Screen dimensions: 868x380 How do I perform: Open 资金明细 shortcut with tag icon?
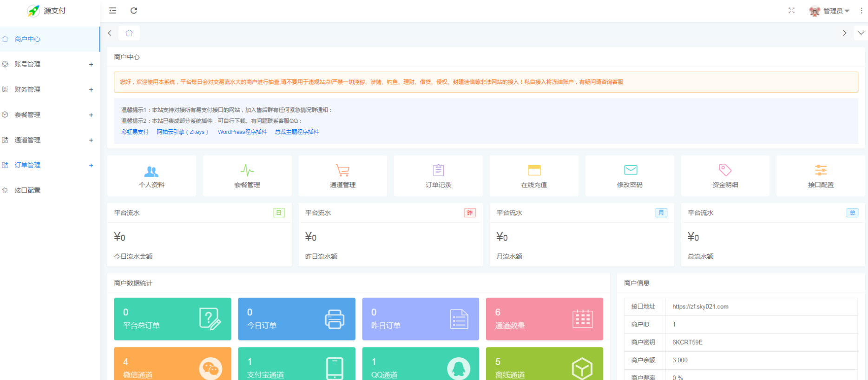[725, 176]
